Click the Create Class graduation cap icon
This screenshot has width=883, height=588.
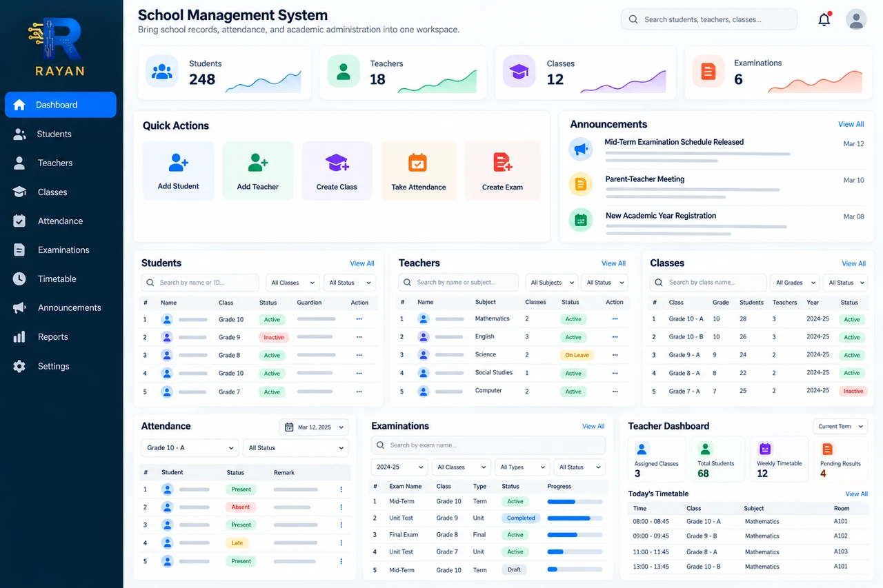pos(337,163)
